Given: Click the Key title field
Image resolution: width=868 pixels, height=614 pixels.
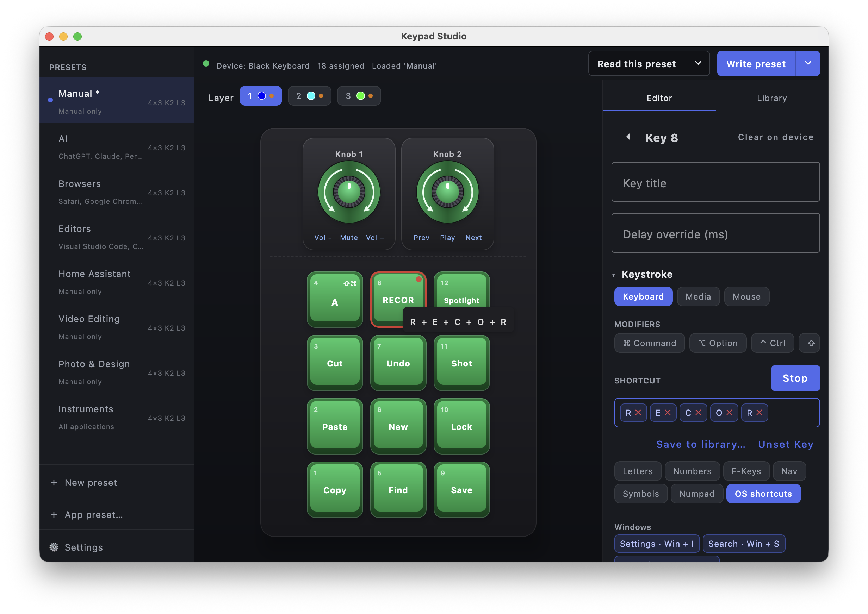Looking at the screenshot, I should click(715, 182).
